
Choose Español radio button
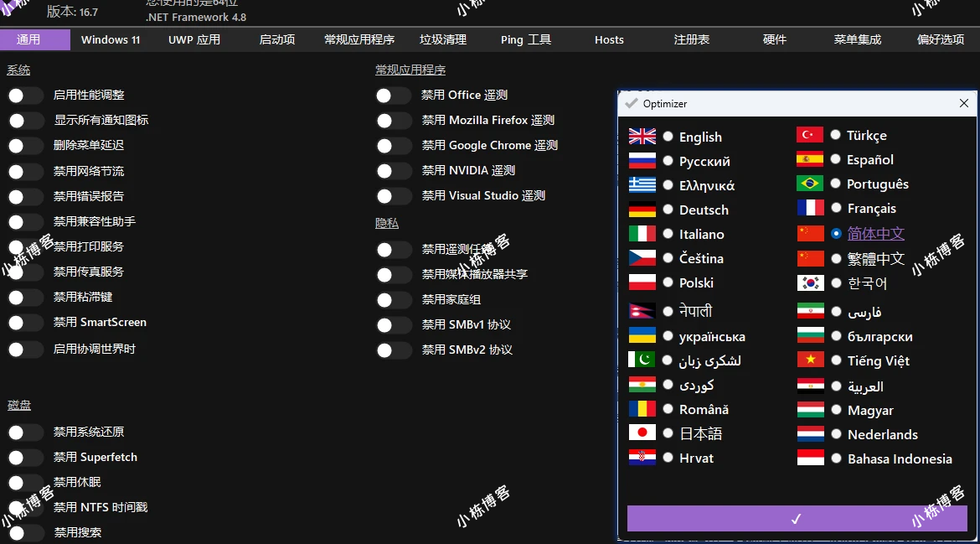(836, 159)
